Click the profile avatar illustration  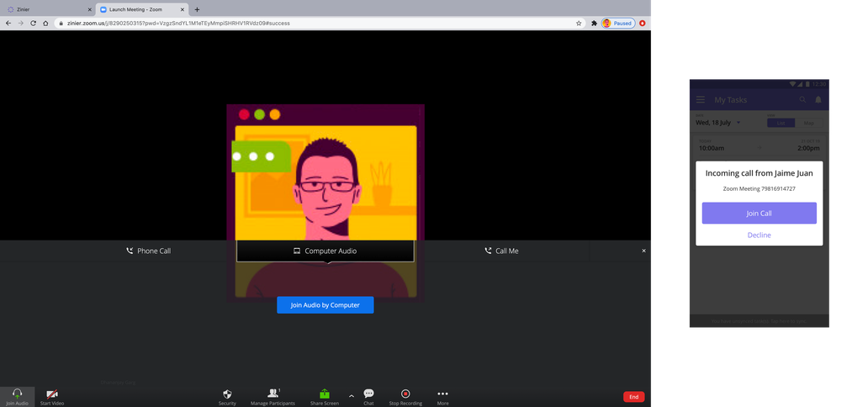[325, 203]
